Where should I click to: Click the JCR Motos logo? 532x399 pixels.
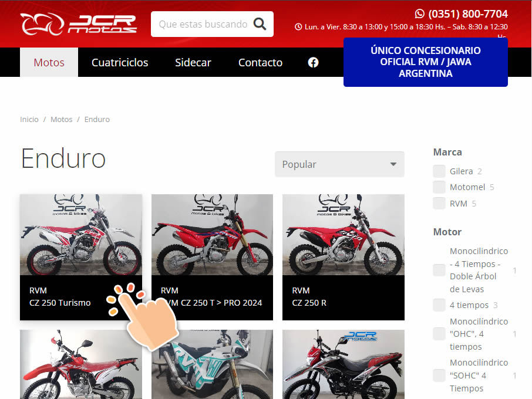[x=78, y=24]
